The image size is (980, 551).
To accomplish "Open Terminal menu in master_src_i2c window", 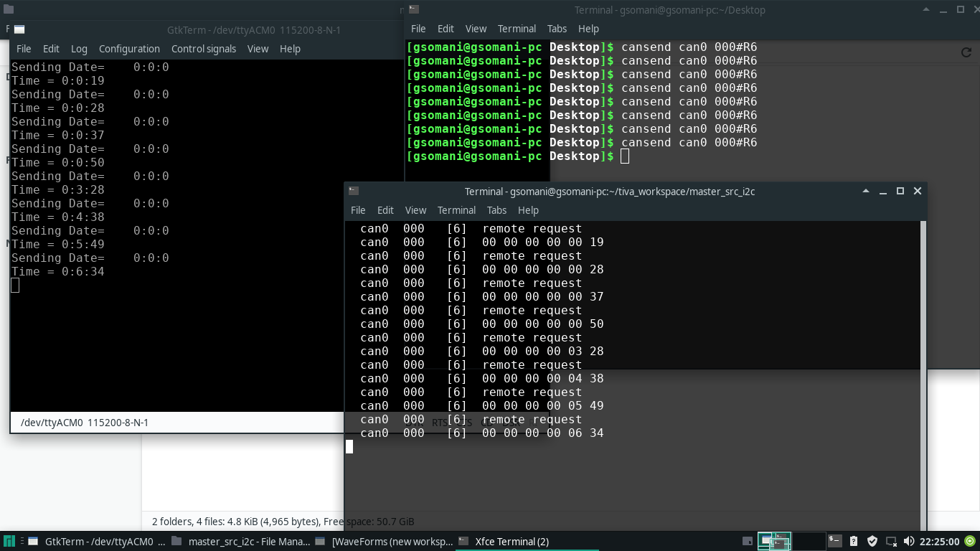I will (456, 210).
